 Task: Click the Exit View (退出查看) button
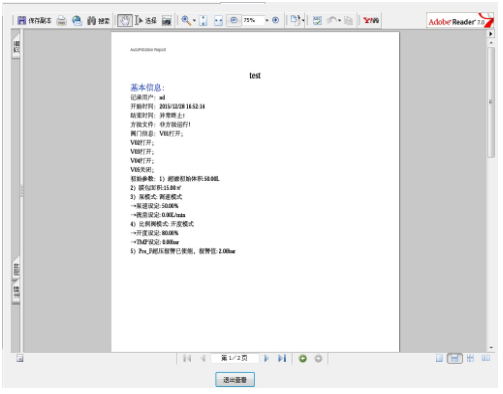coord(235,380)
